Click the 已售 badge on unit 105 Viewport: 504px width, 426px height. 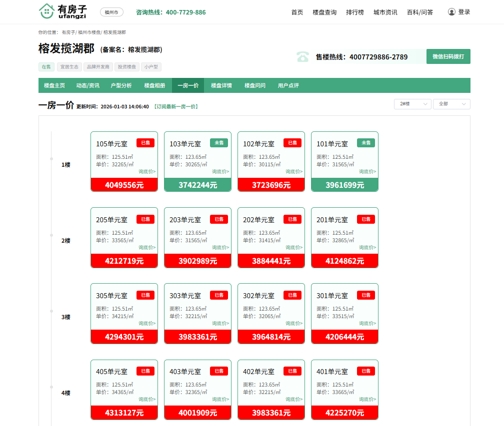pyautogui.click(x=145, y=143)
